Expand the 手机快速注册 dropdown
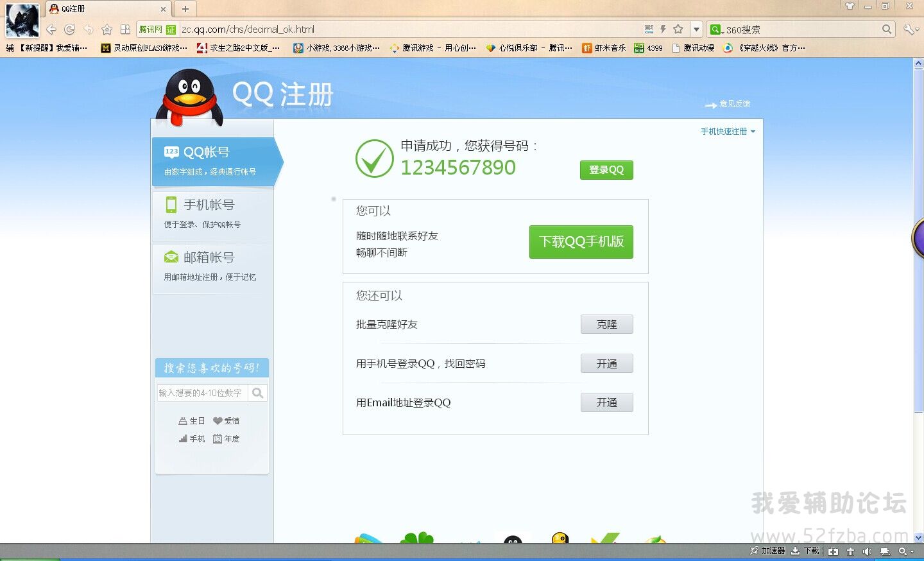The width and height of the screenshot is (924, 561). 728,132
